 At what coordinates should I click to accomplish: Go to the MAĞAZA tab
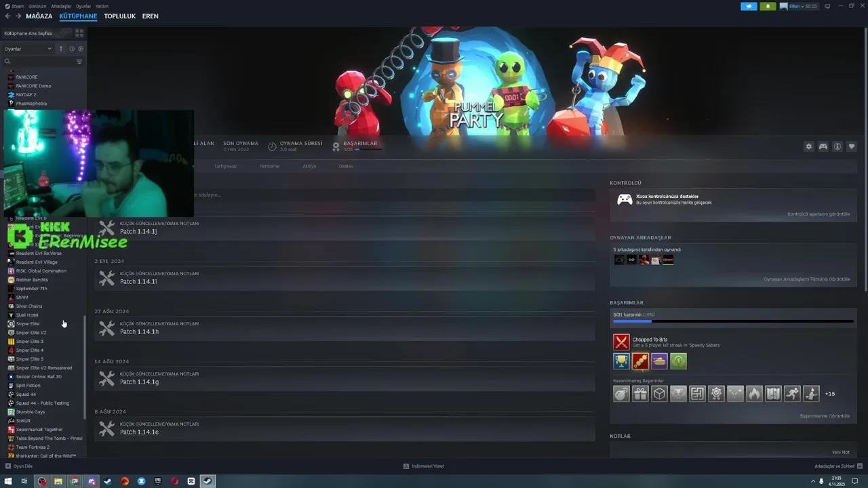pyautogui.click(x=39, y=16)
